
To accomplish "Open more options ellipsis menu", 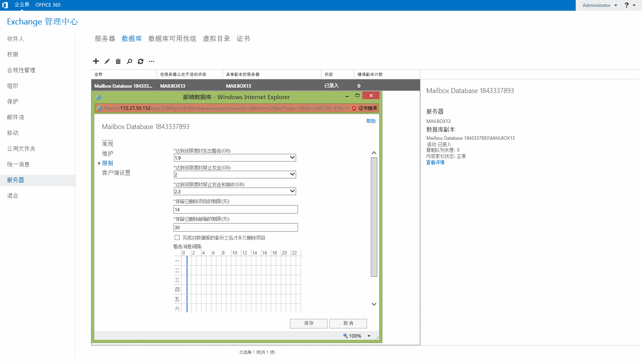I will (152, 61).
